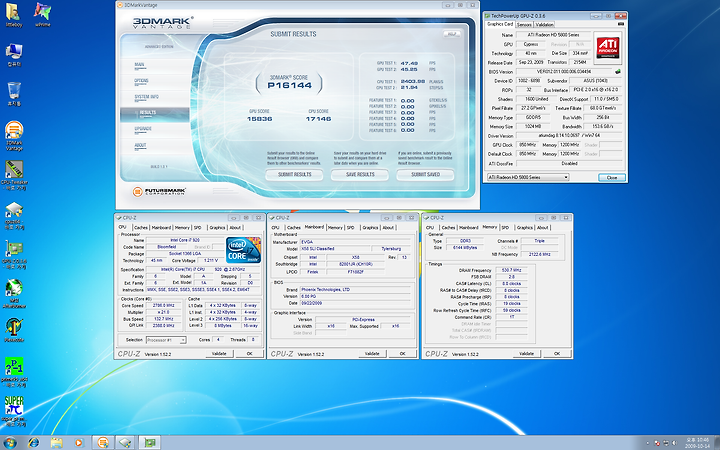
Task: Launch the Super Pi mod desktop shortcut
Action: point(14,411)
